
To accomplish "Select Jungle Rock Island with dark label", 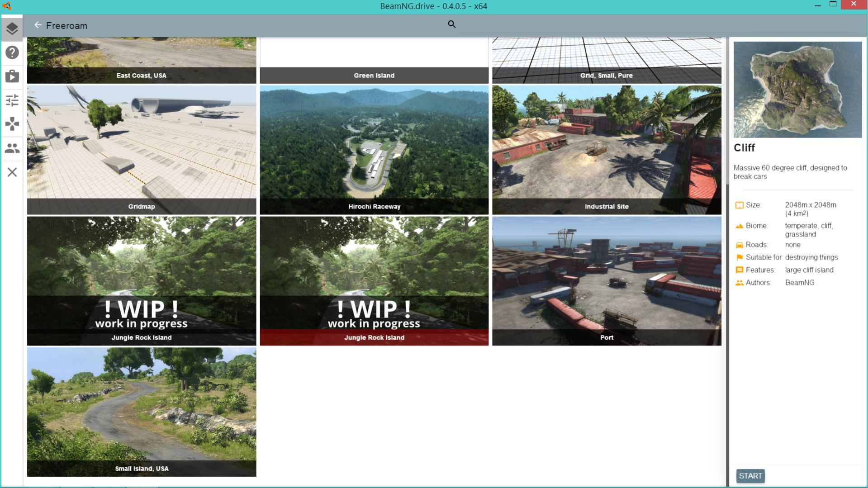I will pyautogui.click(x=142, y=281).
